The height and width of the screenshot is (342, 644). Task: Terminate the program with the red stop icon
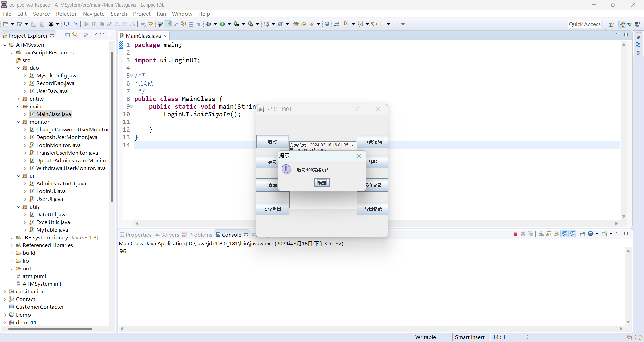515,234
